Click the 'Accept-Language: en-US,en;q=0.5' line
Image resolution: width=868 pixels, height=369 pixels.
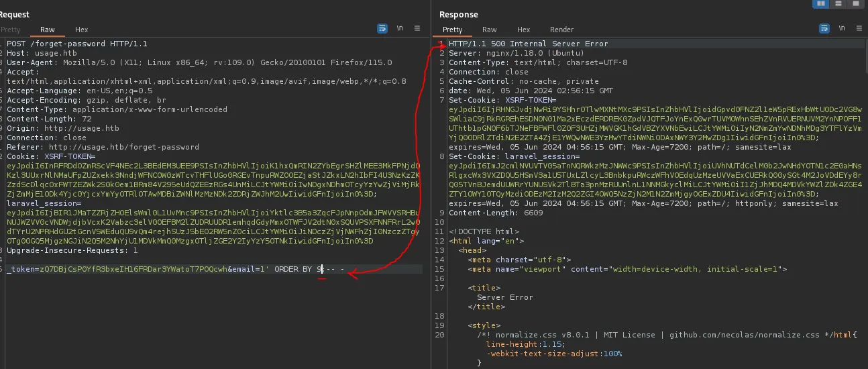pyautogui.click(x=80, y=91)
